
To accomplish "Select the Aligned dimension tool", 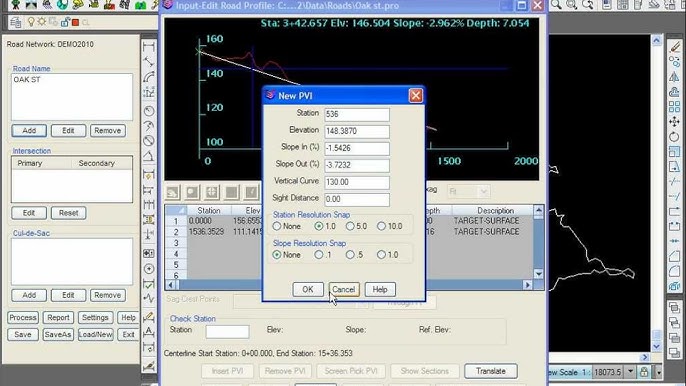I will point(149,62).
